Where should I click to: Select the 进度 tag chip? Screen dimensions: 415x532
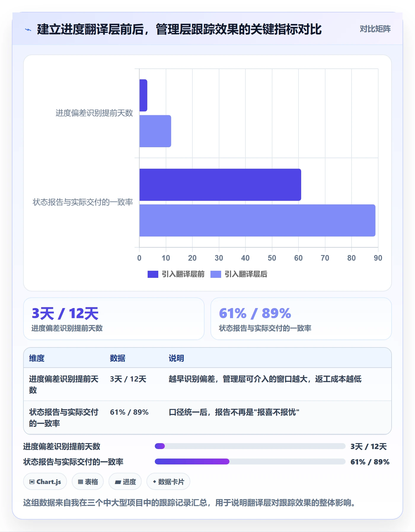point(125,482)
